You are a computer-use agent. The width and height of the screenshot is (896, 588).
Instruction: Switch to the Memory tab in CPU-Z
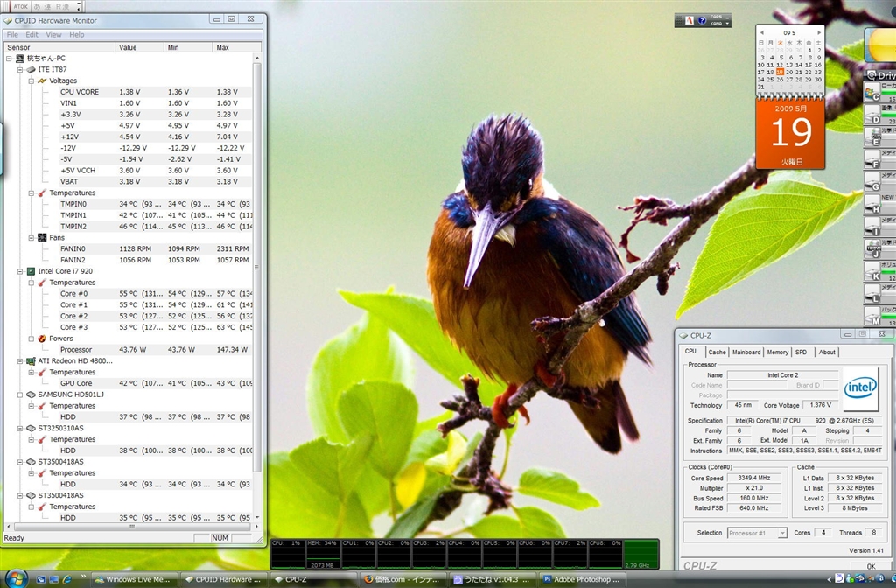coord(777,352)
